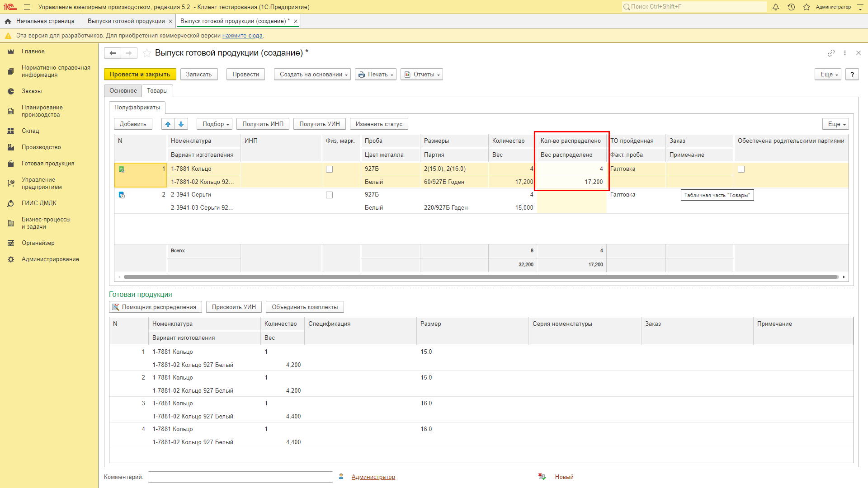This screenshot has height=488, width=868.
Task: Click the Получить ИНП button
Action: [263, 124]
